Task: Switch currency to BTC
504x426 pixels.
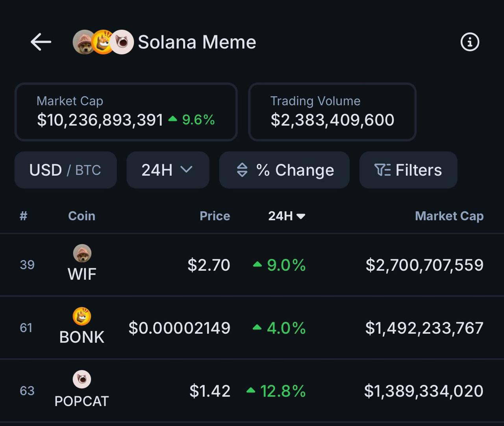Action: pos(88,170)
